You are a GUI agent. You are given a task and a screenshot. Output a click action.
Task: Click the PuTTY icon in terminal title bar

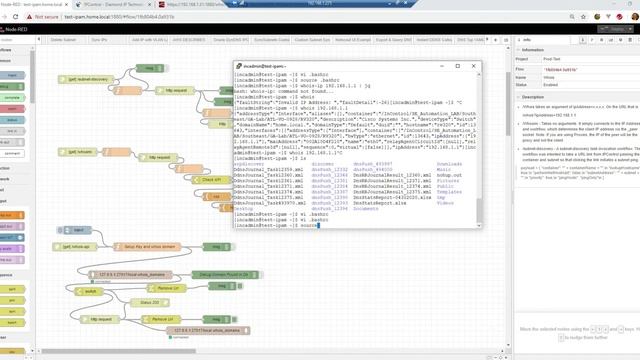[x=239, y=66]
